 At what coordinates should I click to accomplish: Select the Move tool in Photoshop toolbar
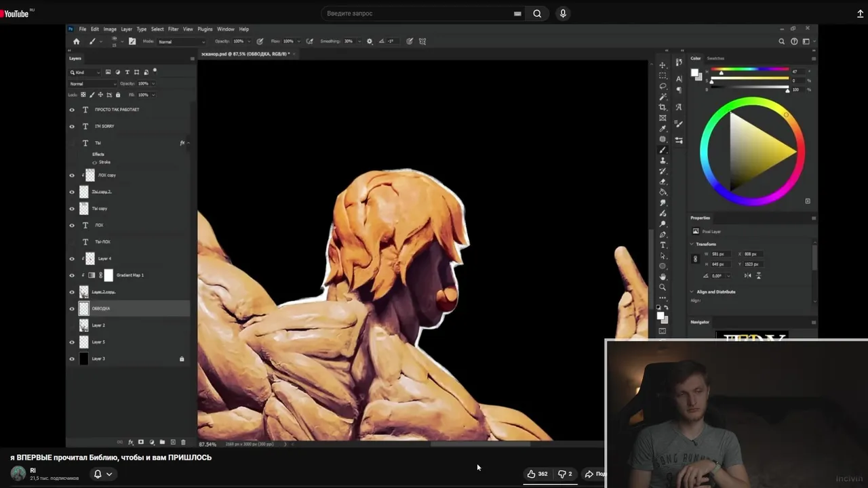(x=663, y=65)
